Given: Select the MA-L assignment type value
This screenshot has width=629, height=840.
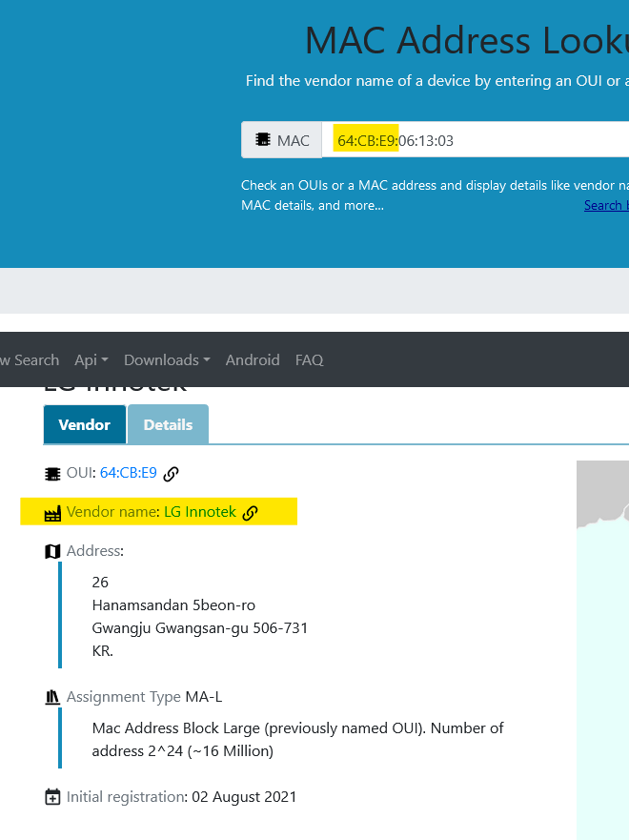Looking at the screenshot, I should tap(203, 697).
